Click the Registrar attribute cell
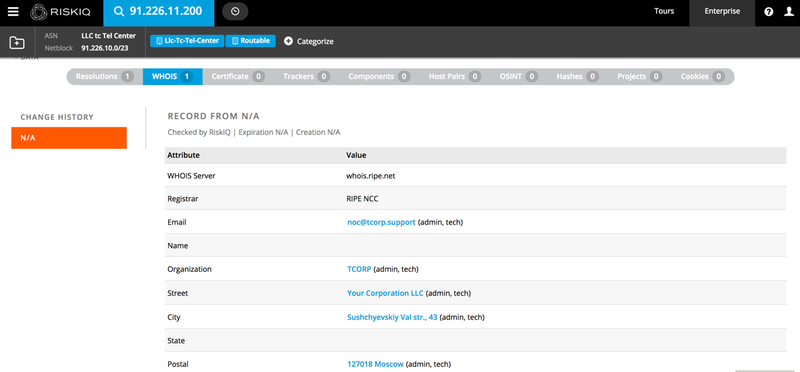The width and height of the screenshot is (800, 372). (183, 199)
